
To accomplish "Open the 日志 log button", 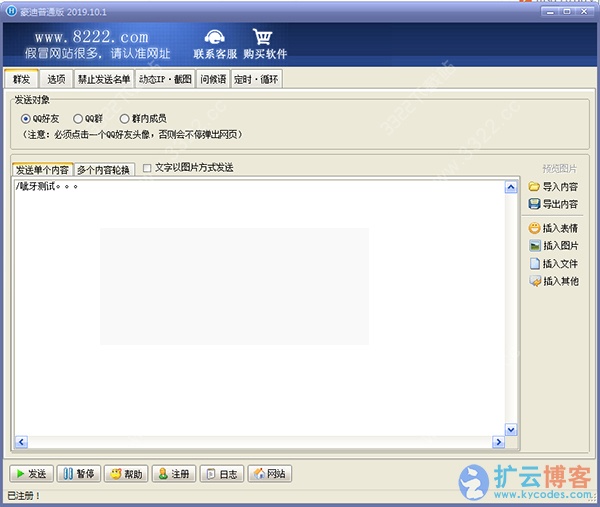I will pyautogui.click(x=222, y=474).
